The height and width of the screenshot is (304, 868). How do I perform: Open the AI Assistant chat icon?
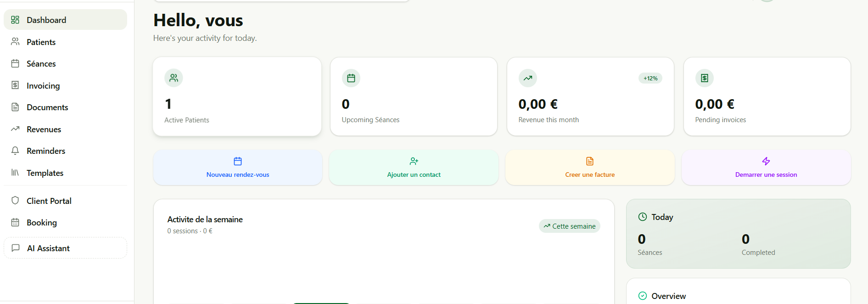click(x=15, y=248)
